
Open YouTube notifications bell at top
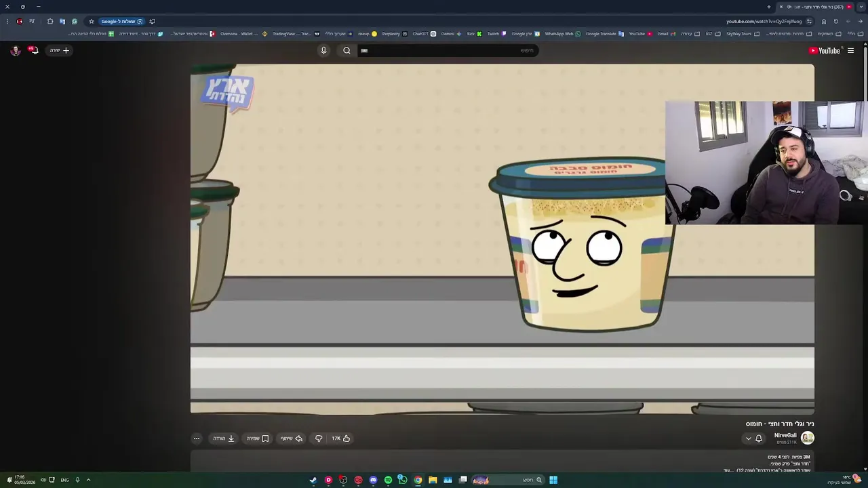33,50
